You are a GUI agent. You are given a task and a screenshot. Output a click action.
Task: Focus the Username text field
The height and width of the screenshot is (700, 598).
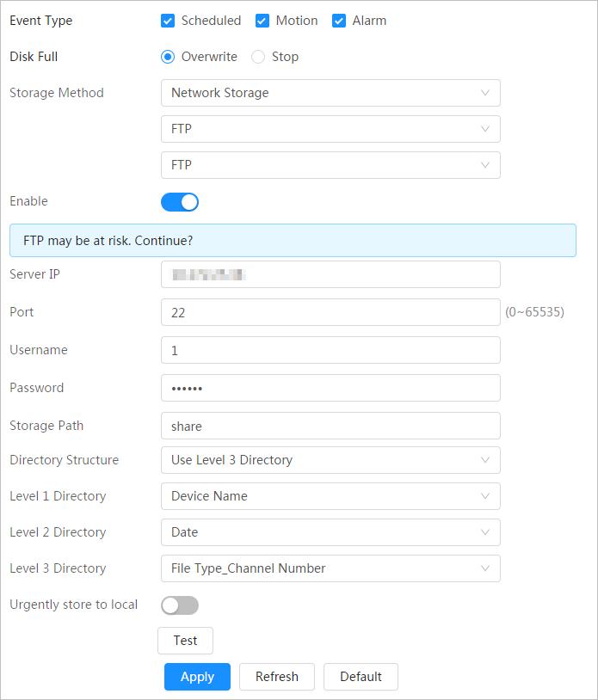(330, 350)
